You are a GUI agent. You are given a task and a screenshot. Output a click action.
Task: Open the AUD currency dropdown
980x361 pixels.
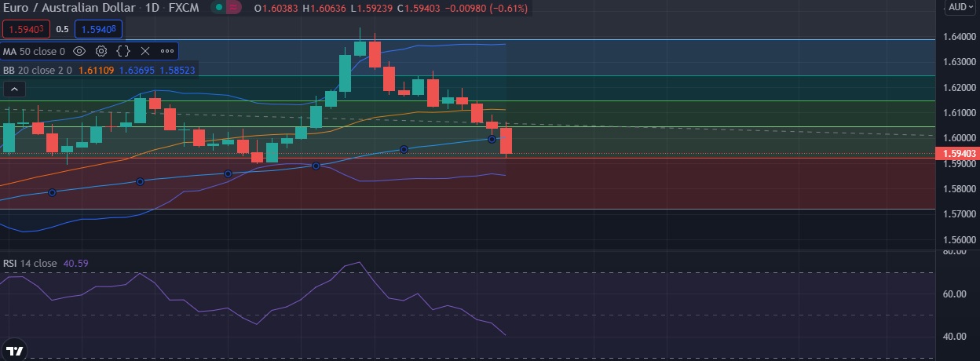(960, 7)
